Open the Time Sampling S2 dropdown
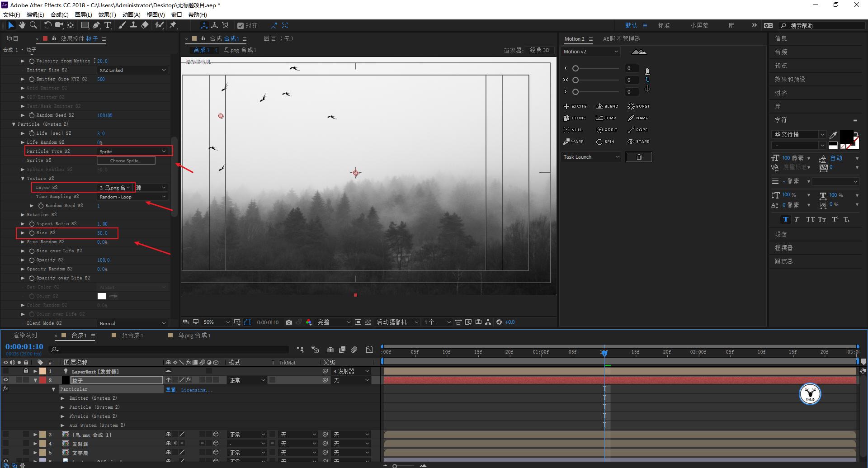Image resolution: width=868 pixels, height=468 pixels. click(132, 197)
